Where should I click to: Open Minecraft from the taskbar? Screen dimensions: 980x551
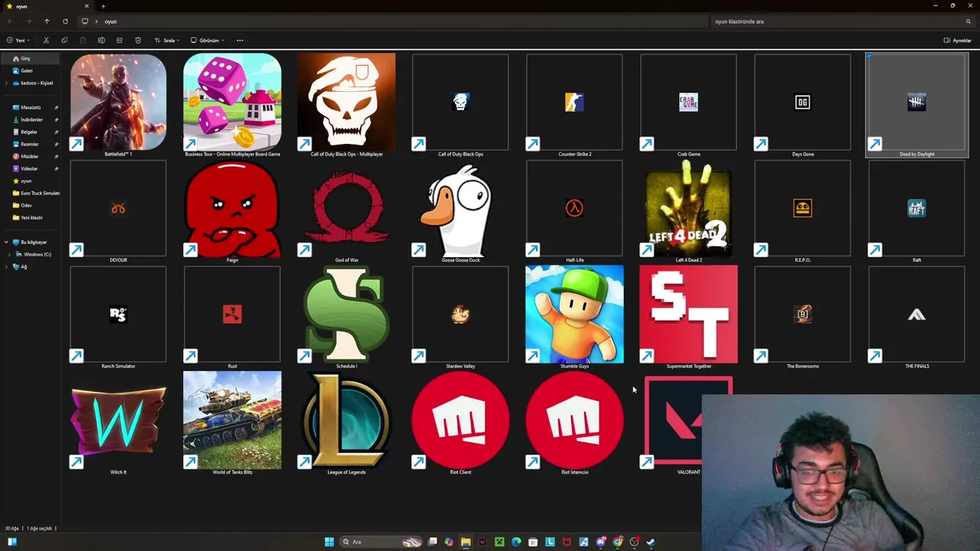point(499,542)
